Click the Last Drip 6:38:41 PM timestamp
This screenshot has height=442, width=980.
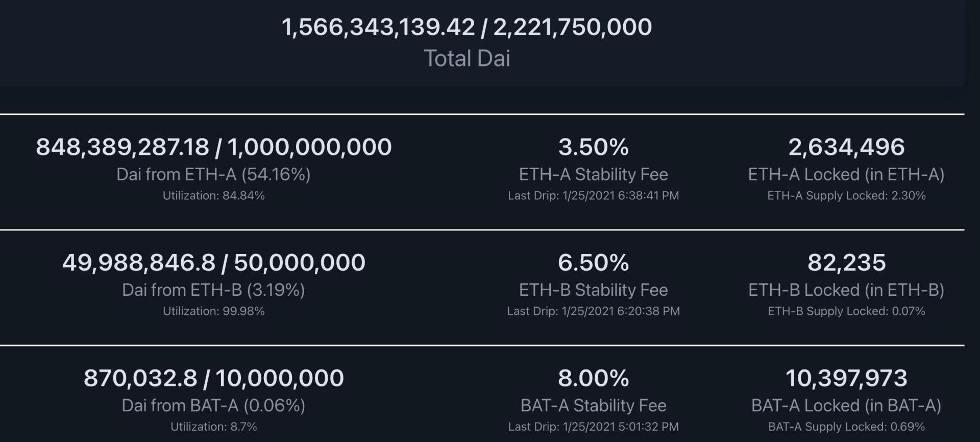(x=593, y=196)
